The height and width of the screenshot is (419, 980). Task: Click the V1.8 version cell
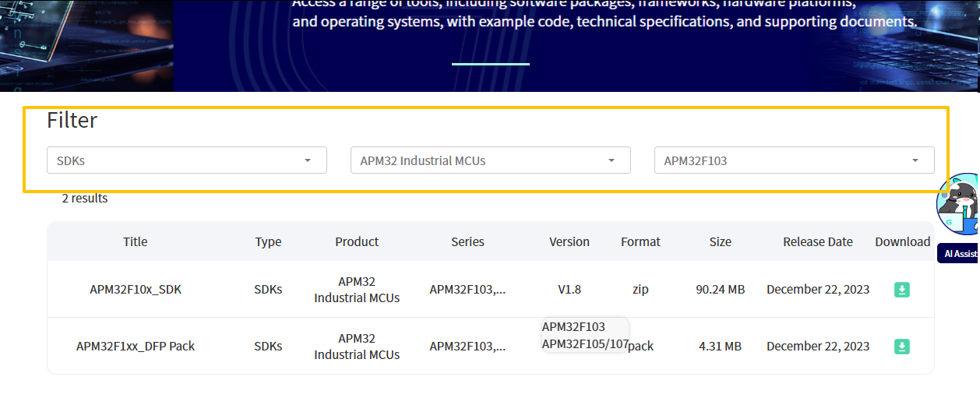pyautogui.click(x=569, y=290)
